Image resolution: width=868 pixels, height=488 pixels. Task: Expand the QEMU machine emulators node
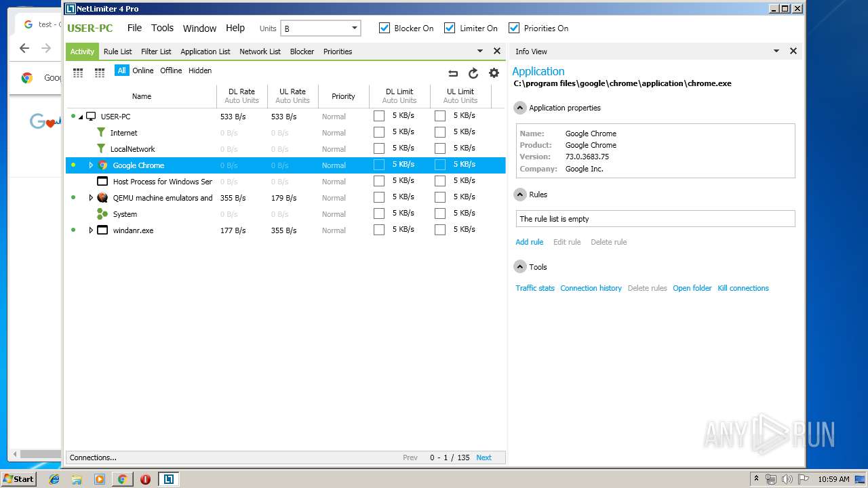pyautogui.click(x=91, y=198)
